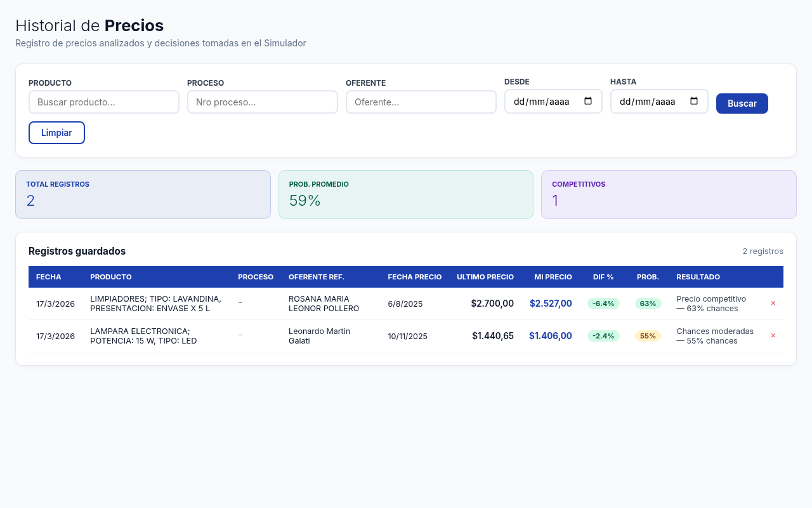Click the Nro proceso input field
Viewport: 812px width, 508px height.
263,102
